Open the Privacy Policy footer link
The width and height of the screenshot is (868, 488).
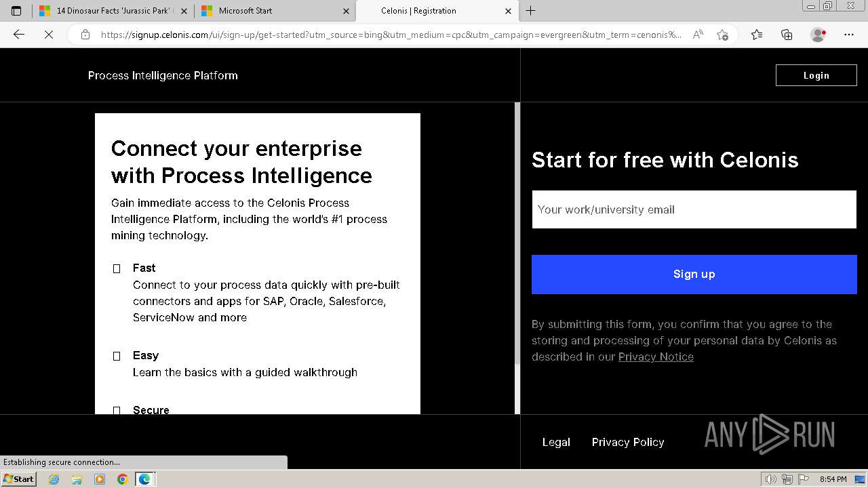628,442
